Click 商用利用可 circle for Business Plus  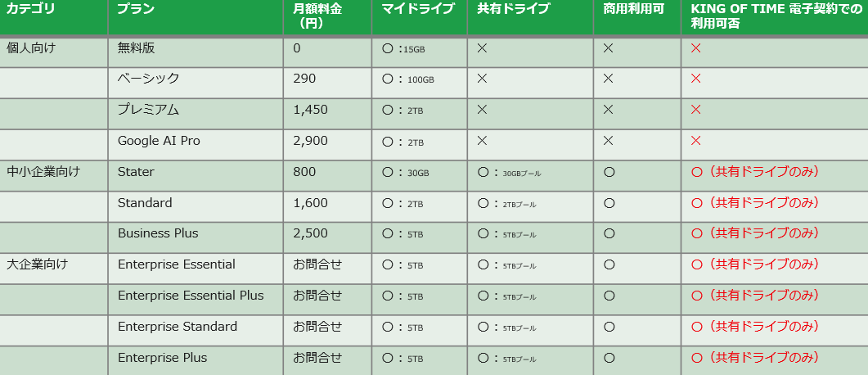click(x=609, y=233)
